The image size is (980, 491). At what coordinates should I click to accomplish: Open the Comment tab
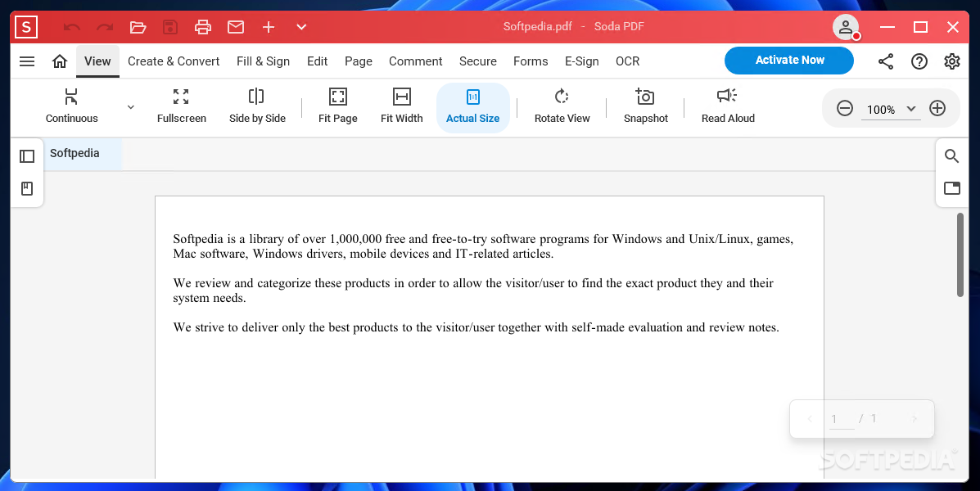[x=416, y=61]
